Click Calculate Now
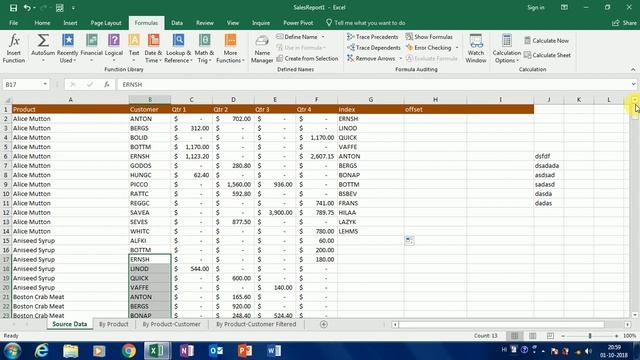 [x=547, y=40]
